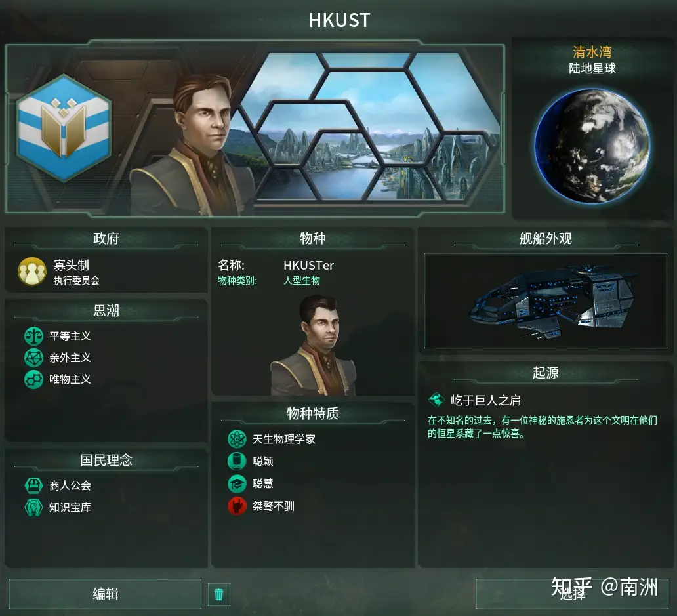Select the 聪颖 trait icon
This screenshot has height=616, width=677.
click(237, 461)
